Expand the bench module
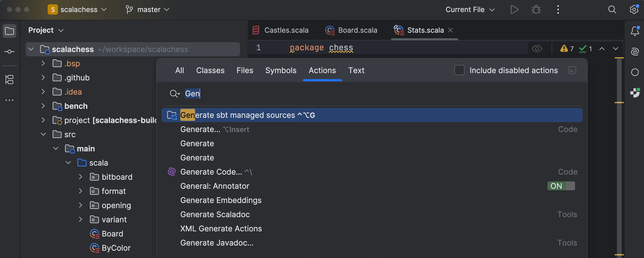Screen dimensions: 644x258 tap(43, 106)
